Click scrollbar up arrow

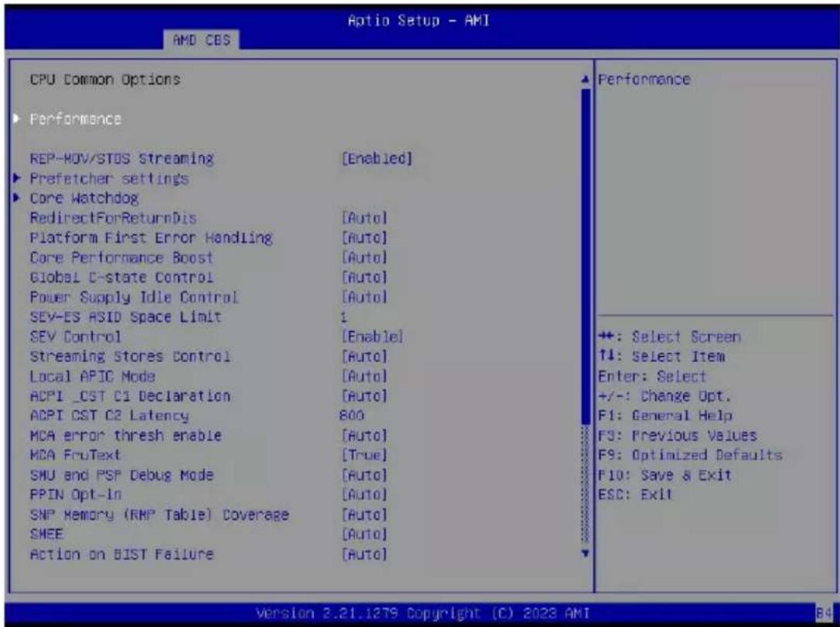tap(586, 80)
